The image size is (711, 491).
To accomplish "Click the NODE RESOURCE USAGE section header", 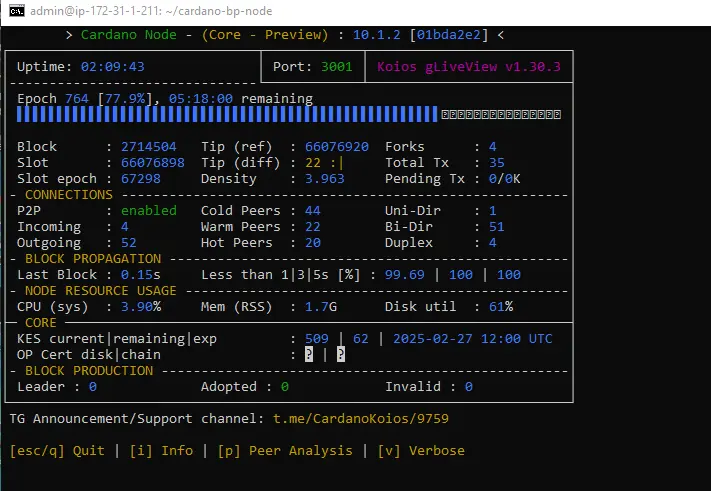I will 100,290.
